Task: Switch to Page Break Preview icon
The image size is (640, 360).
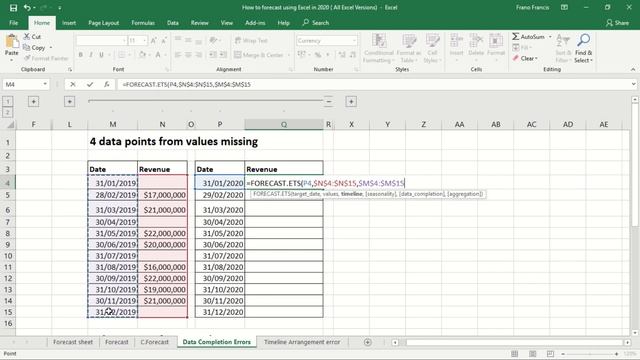Action: point(550,353)
